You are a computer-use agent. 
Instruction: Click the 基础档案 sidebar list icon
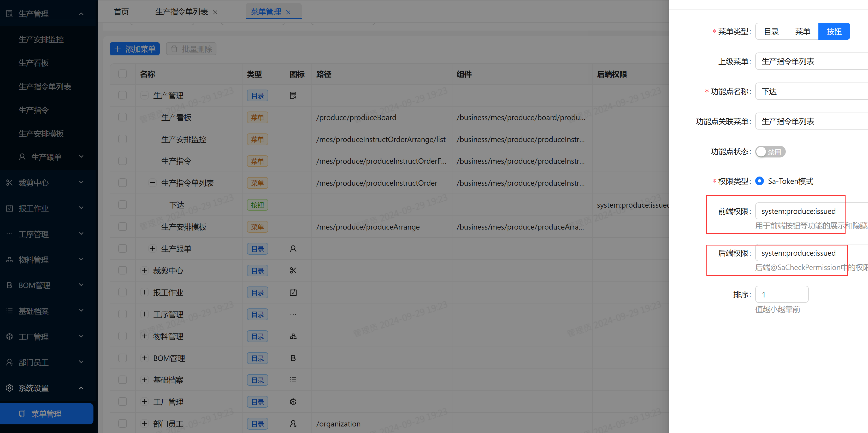point(9,311)
